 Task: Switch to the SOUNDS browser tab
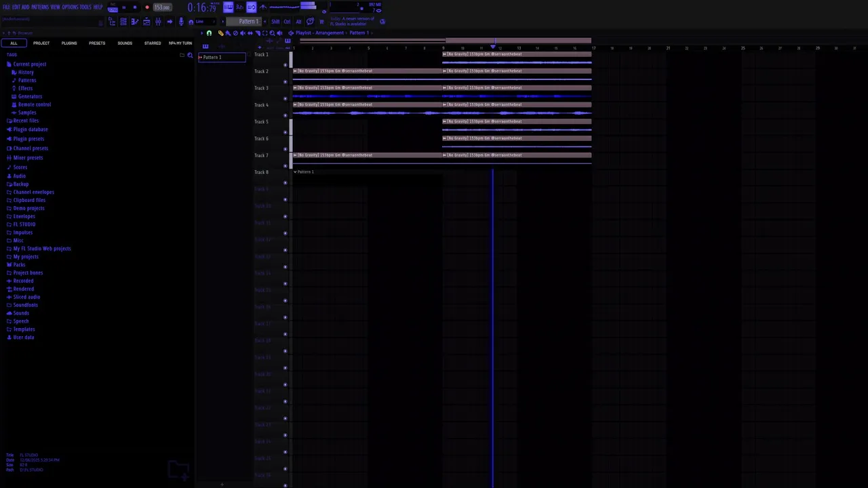point(125,43)
